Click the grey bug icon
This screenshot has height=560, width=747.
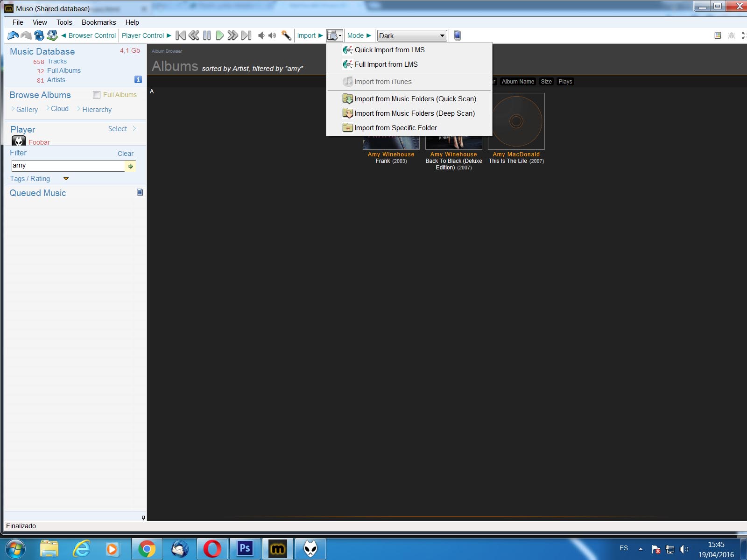click(x=732, y=35)
